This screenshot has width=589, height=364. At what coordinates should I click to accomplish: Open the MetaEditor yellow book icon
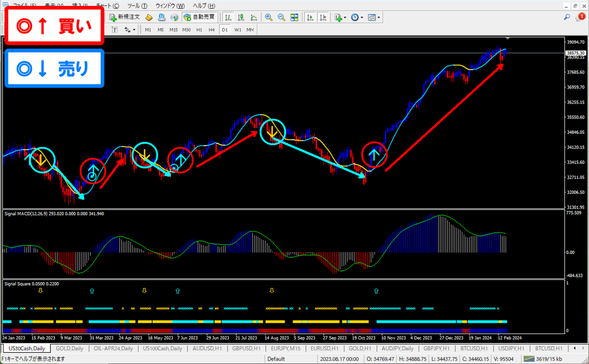click(149, 17)
